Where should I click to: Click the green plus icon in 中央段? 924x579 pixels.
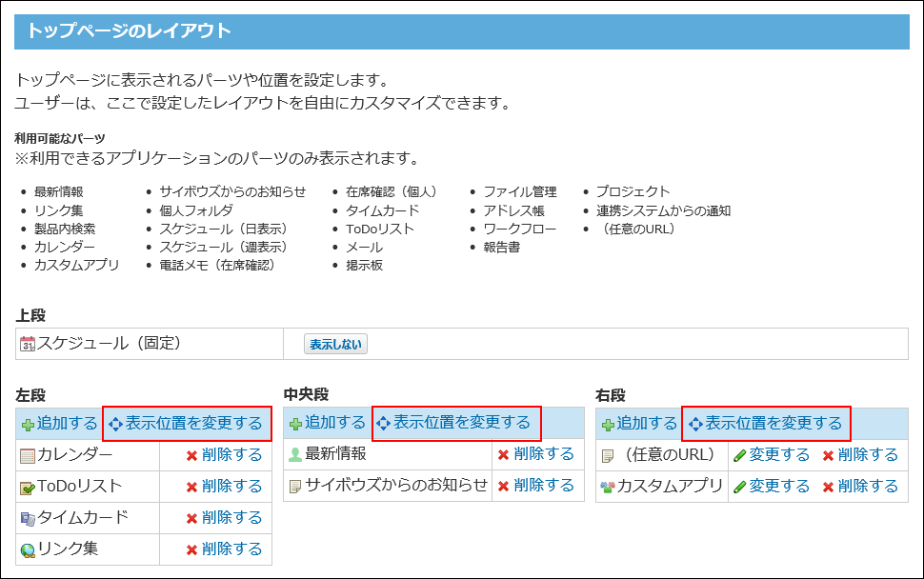(x=296, y=424)
